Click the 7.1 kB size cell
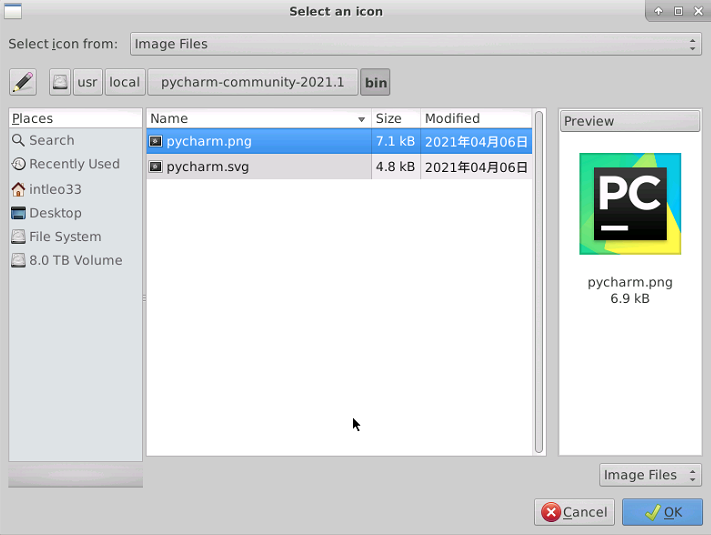This screenshot has width=711, height=535. (x=395, y=141)
